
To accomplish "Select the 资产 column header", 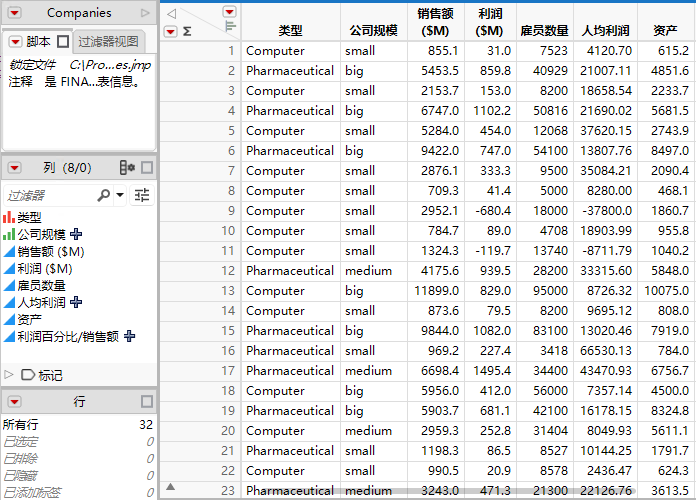I will coord(665,22).
